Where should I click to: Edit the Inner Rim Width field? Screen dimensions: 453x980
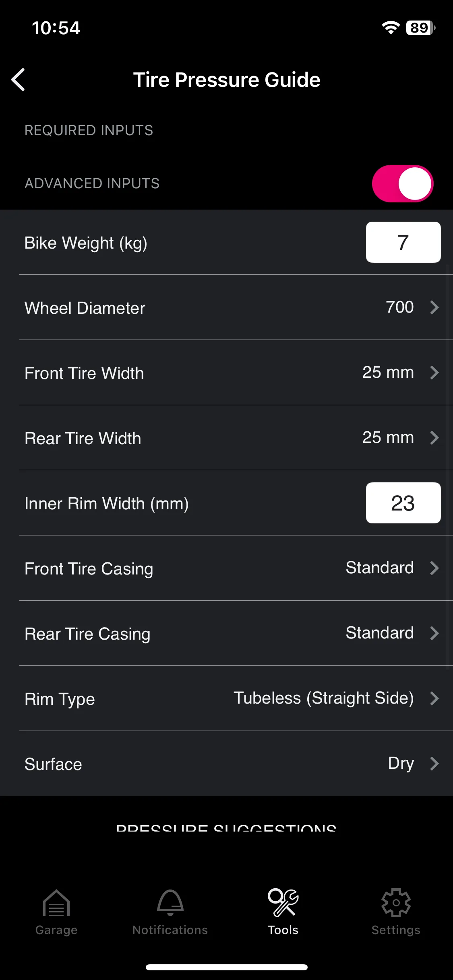pyautogui.click(x=403, y=503)
